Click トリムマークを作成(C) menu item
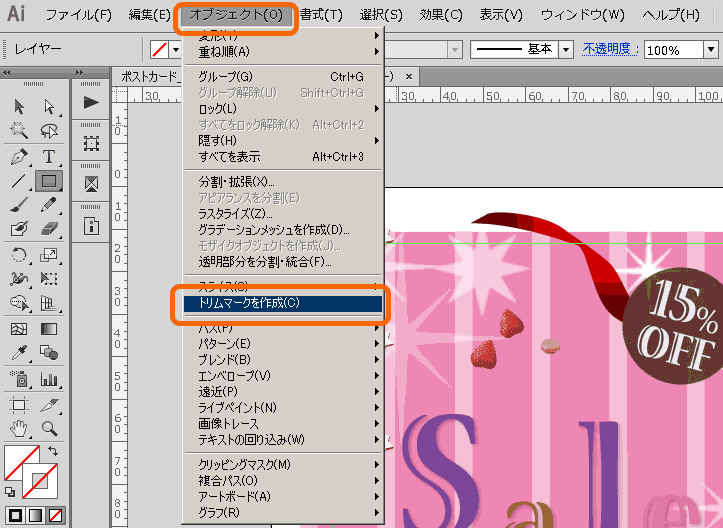This screenshot has height=528, width=723. click(277, 303)
